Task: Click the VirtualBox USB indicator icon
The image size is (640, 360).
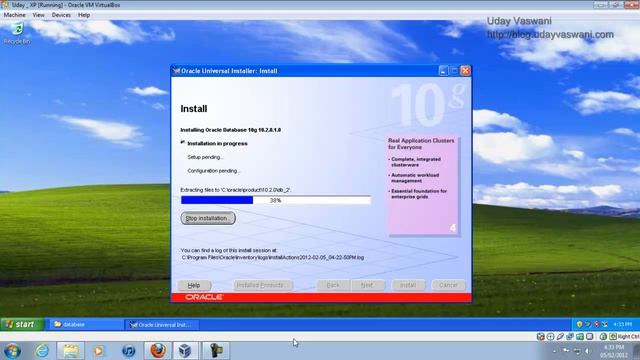Action: pos(560,337)
